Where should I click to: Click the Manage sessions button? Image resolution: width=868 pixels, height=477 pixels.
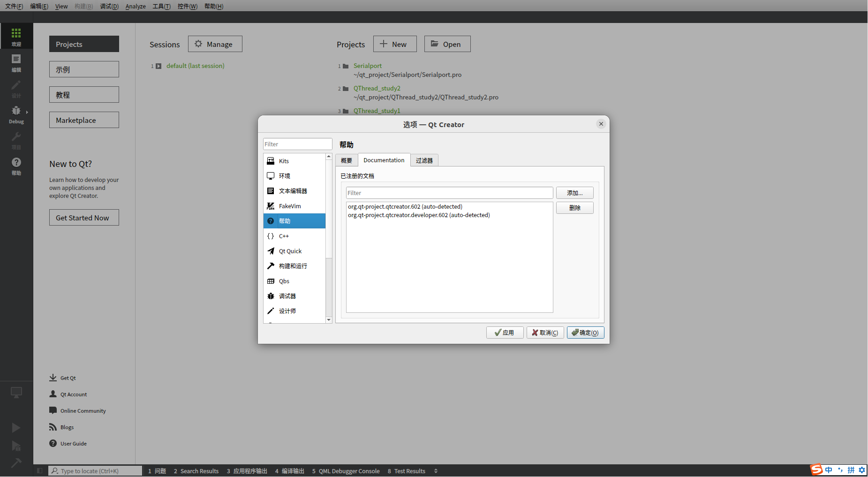tap(215, 44)
